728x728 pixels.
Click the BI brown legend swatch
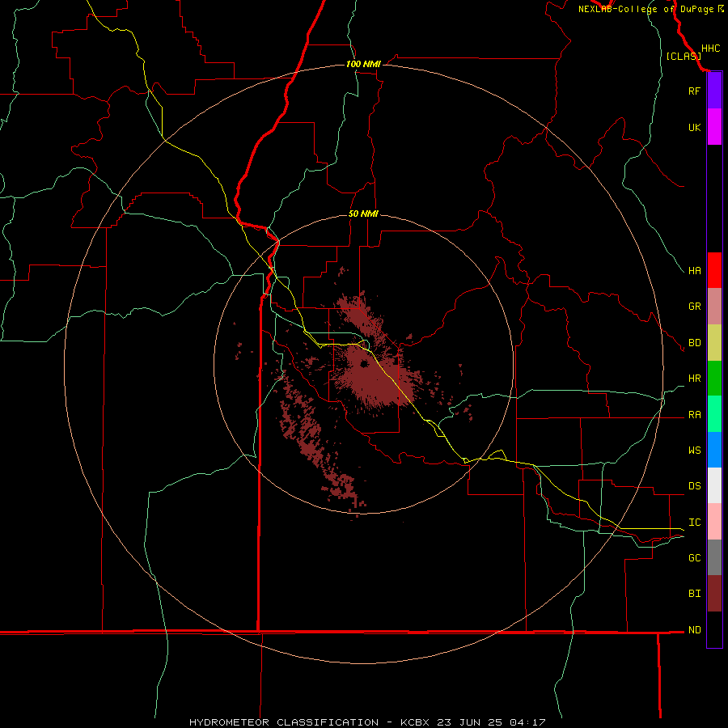click(x=714, y=594)
